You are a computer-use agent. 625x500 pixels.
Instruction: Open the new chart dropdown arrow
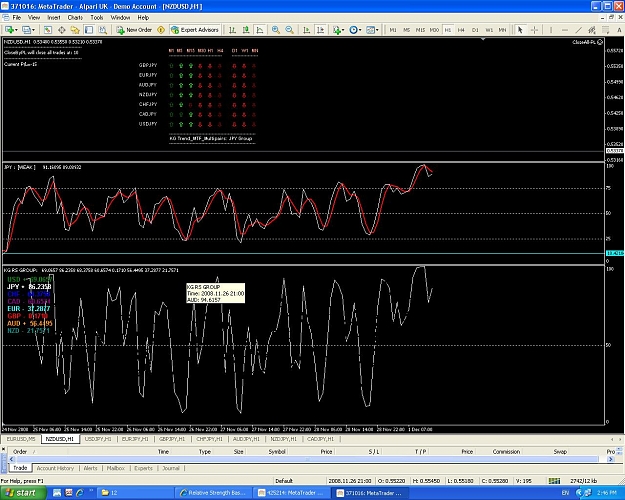tap(16, 30)
